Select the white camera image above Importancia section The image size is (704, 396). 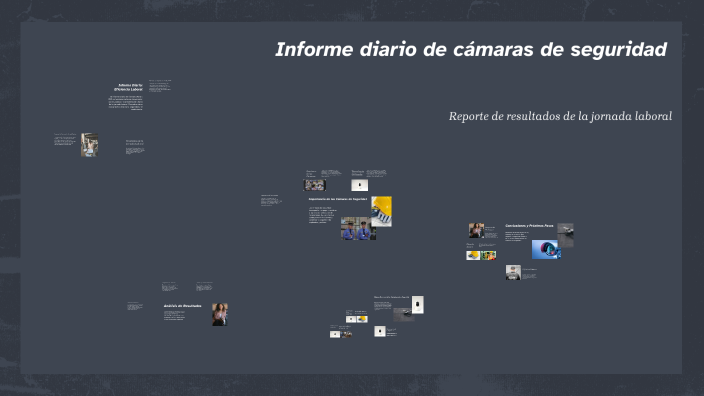coord(360,185)
